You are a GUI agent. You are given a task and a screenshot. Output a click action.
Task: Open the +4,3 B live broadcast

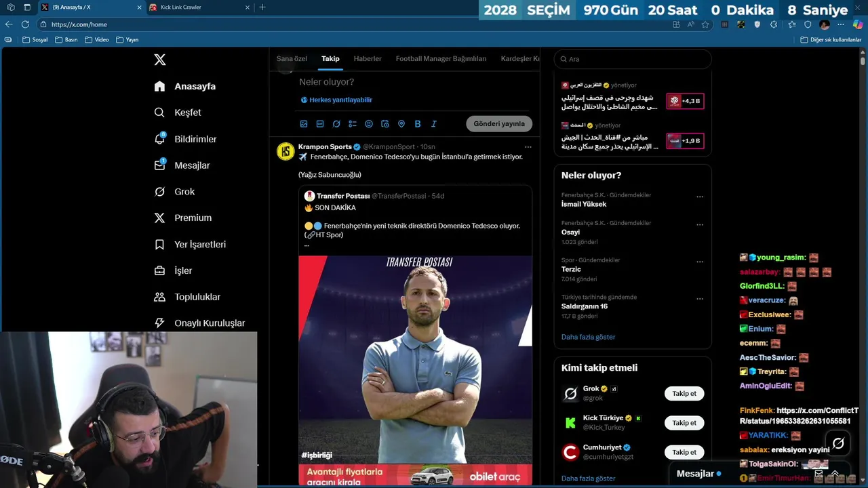pos(685,101)
